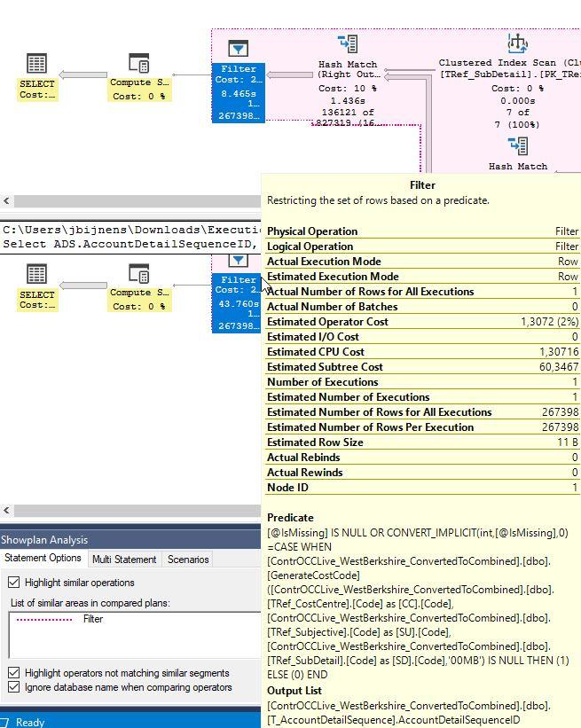Click the second Hash Match icon below index scan

[518, 145]
